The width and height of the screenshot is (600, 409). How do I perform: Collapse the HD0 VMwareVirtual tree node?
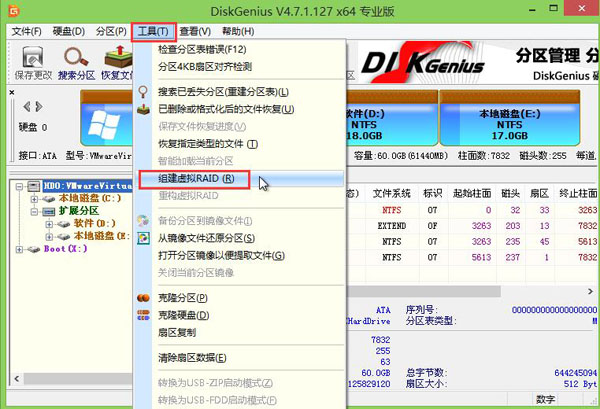pos(19,186)
